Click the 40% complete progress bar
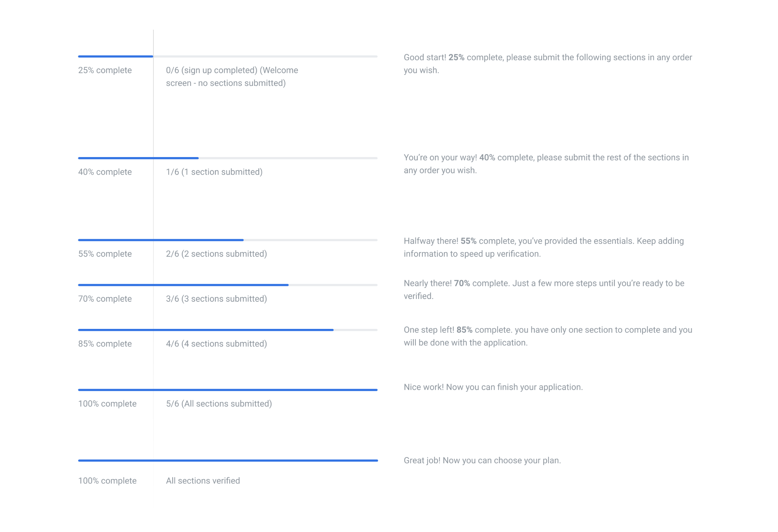The height and width of the screenshot is (532, 778). (228, 158)
